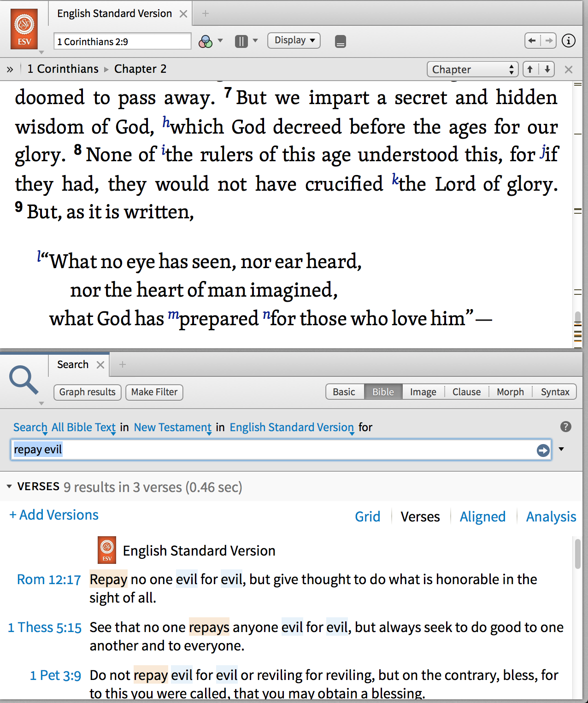Screen dimensions: 588x703
Task: Switch to Aligned view
Action: (482, 517)
